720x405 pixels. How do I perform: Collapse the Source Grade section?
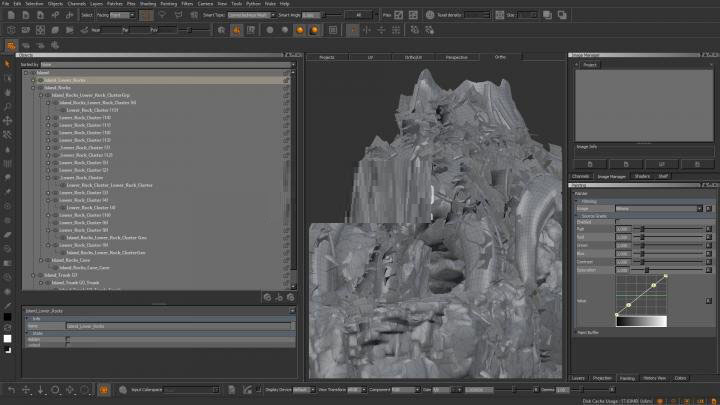578,216
